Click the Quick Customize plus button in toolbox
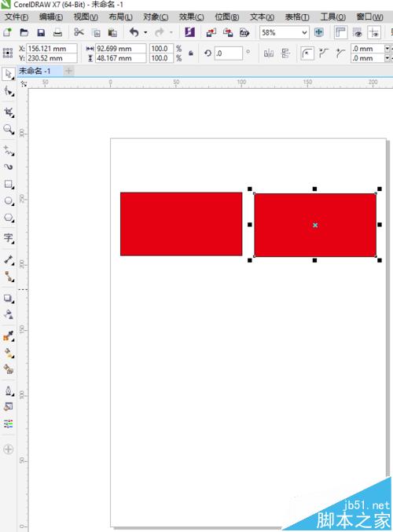 tap(8, 449)
